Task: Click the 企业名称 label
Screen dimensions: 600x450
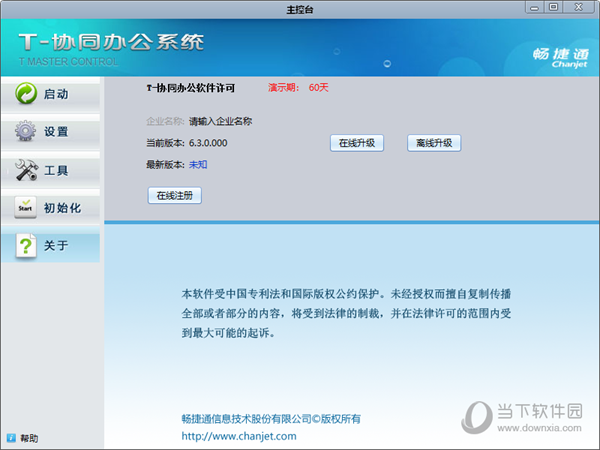Action: pyautogui.click(x=165, y=121)
